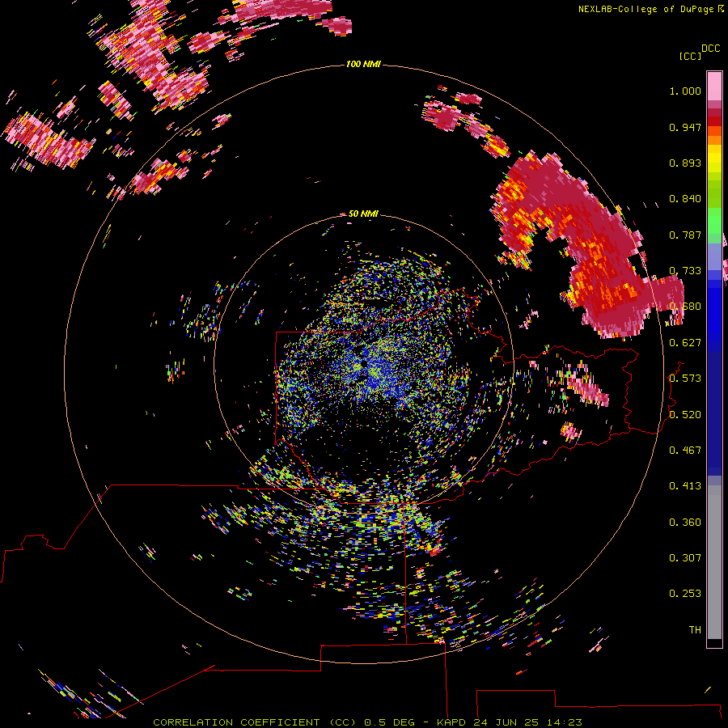The height and width of the screenshot is (728, 728).
Task: Click the Correlation Coefficient caption at the bottom
Action: (x=366, y=722)
